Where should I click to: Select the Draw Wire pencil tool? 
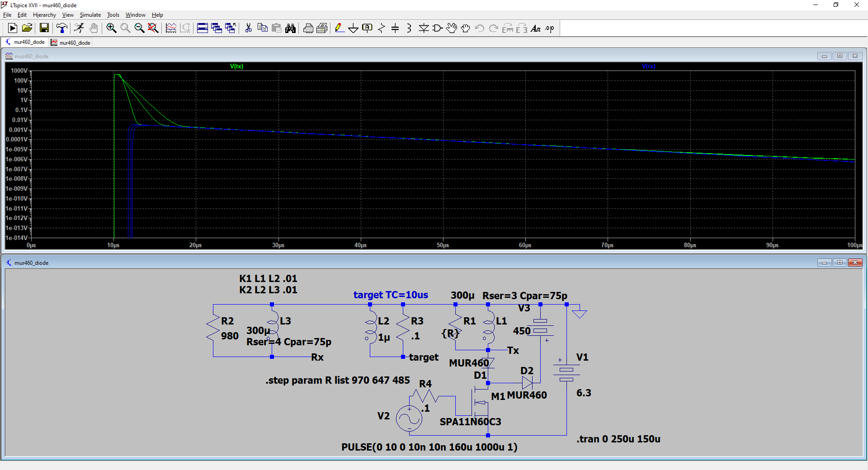pyautogui.click(x=339, y=28)
